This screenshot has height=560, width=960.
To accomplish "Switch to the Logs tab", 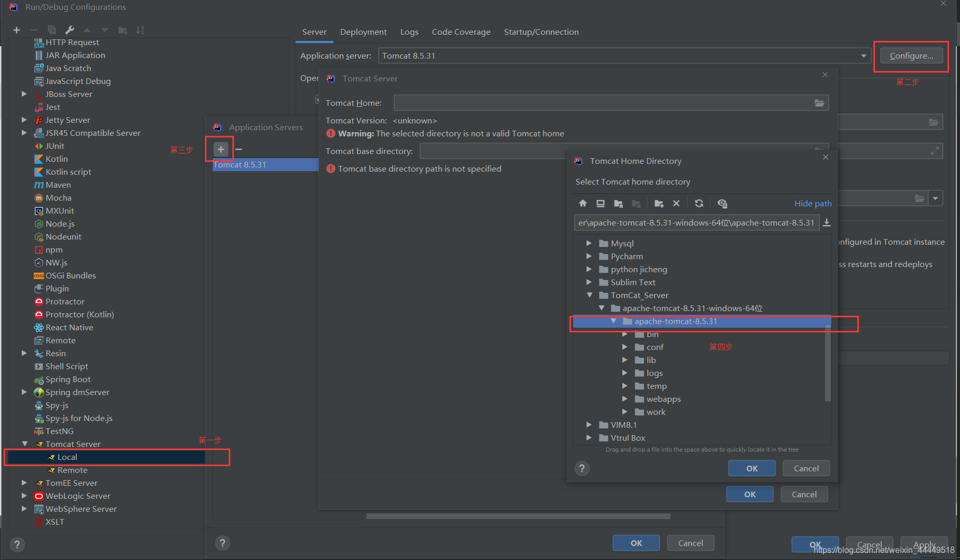I will pyautogui.click(x=409, y=32).
